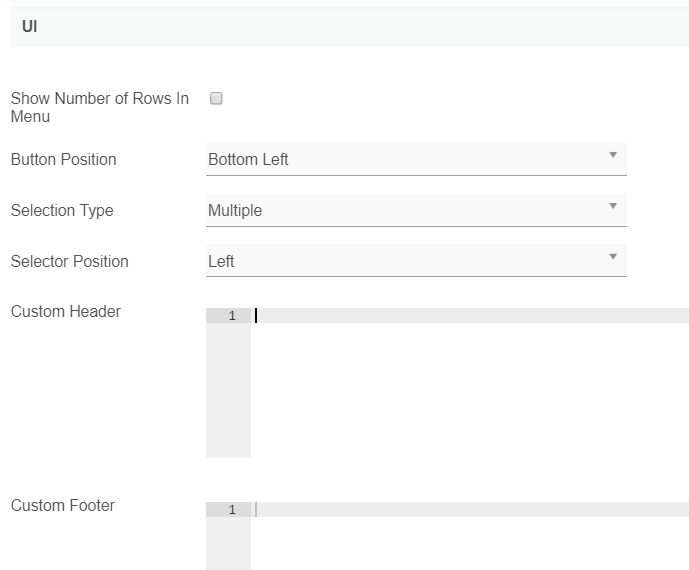689x570 pixels.
Task: Click inside the Custom Header code editor
Action: click(x=470, y=316)
